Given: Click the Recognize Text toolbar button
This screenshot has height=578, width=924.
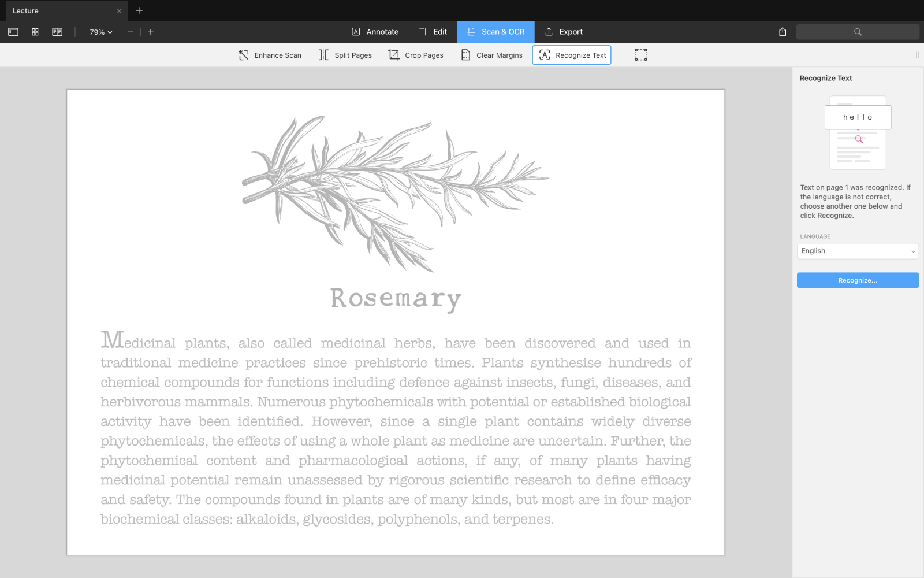Looking at the screenshot, I should pos(572,55).
